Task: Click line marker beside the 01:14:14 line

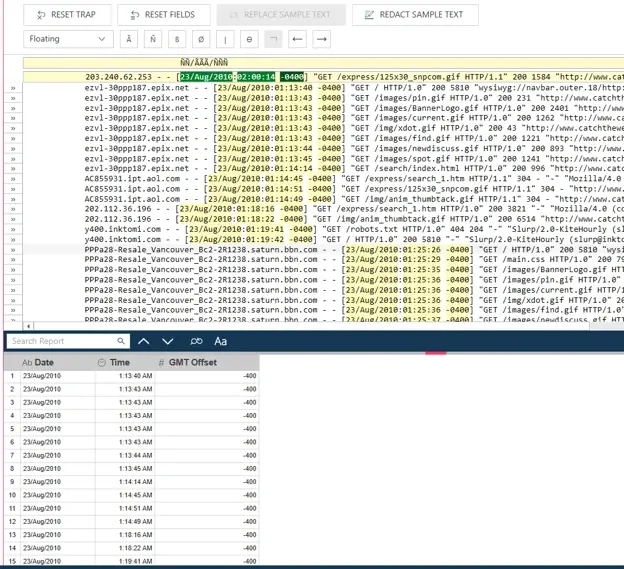Action: tap(13, 169)
